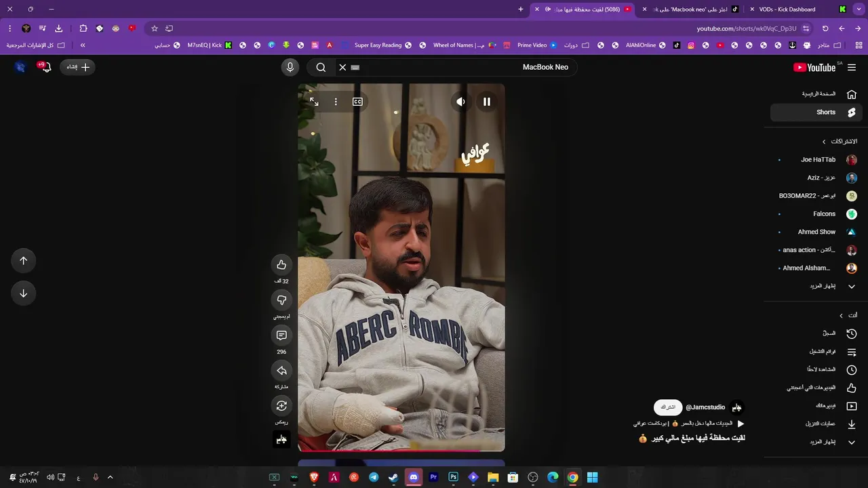This screenshot has width=868, height=488.
Task: Mute the Short with speaker icon
Action: (460, 102)
